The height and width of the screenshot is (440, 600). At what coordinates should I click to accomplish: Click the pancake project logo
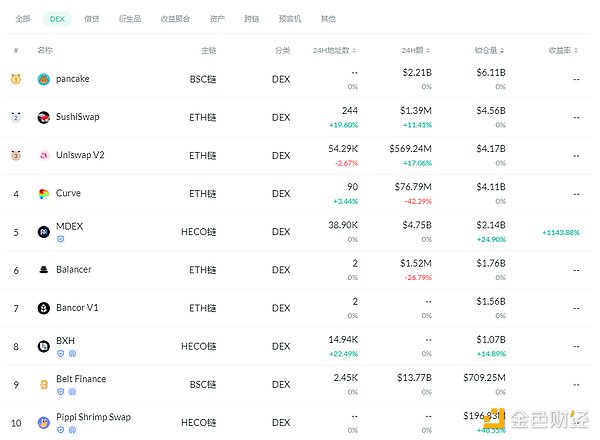[x=44, y=79]
